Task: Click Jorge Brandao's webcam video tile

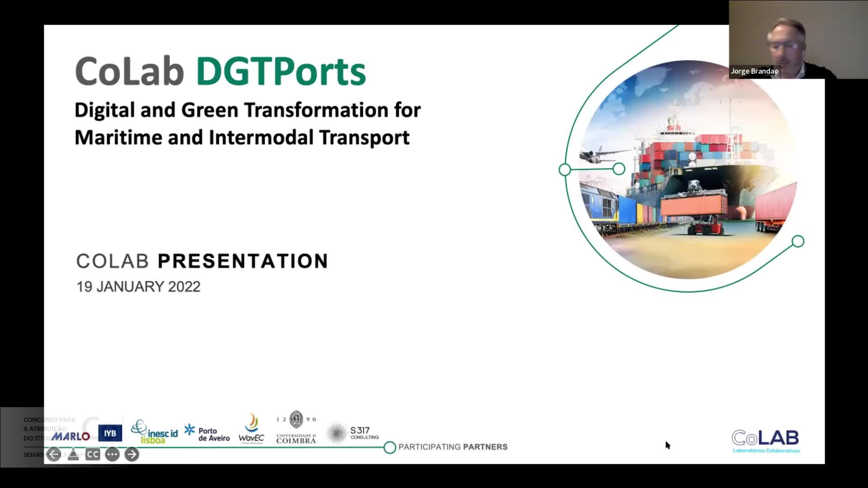Action: 798,39
